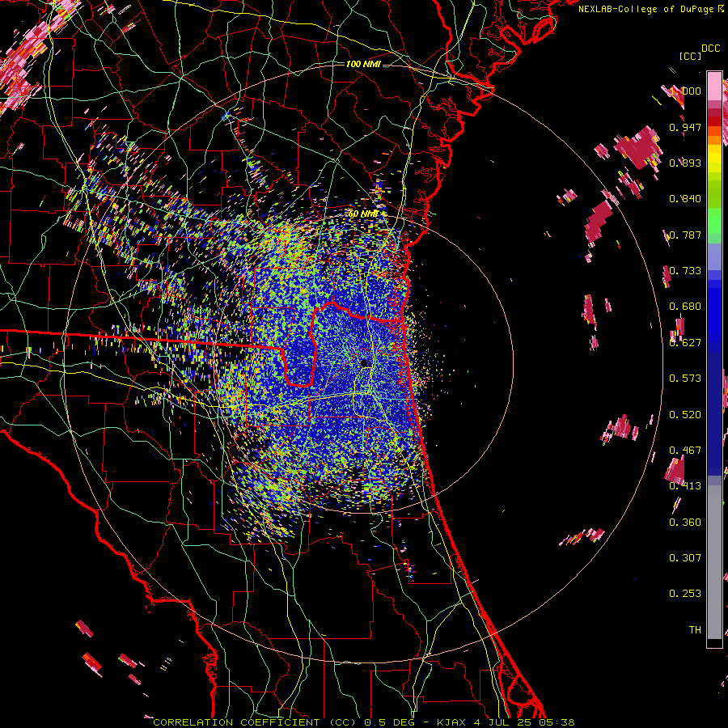
Task: Click the 0.467 color scale value
Action: [685, 451]
